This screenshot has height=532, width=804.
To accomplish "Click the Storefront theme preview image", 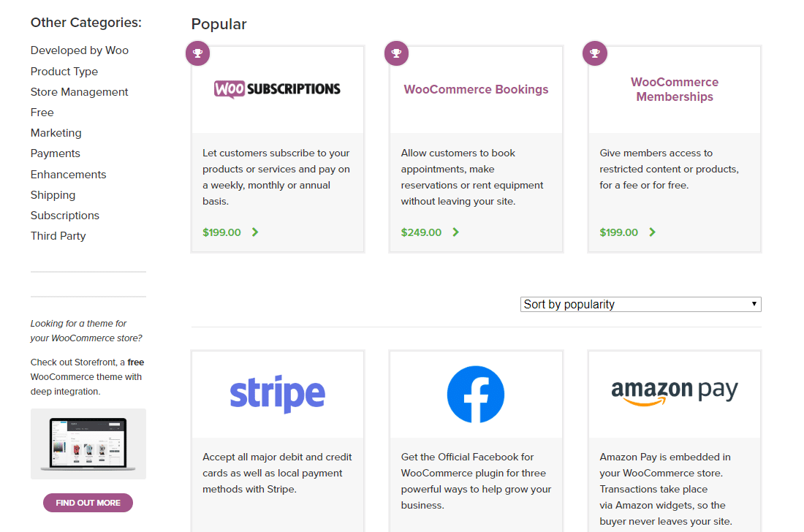I will [88, 444].
